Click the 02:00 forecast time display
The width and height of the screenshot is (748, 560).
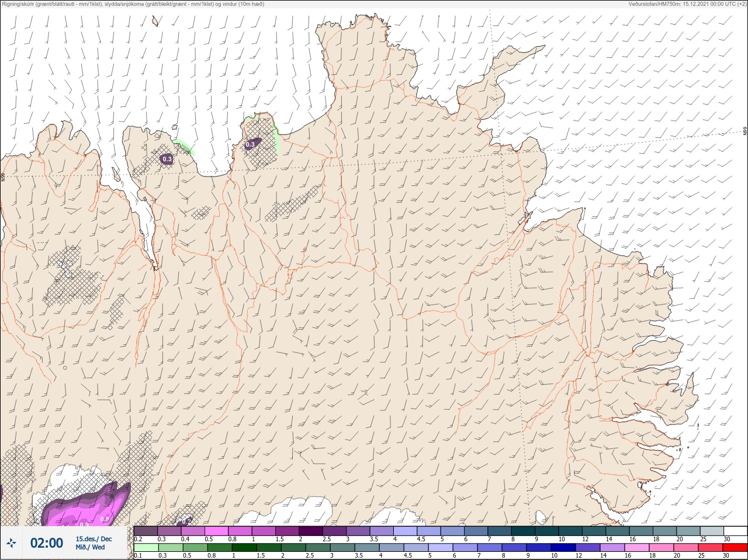coord(47,543)
